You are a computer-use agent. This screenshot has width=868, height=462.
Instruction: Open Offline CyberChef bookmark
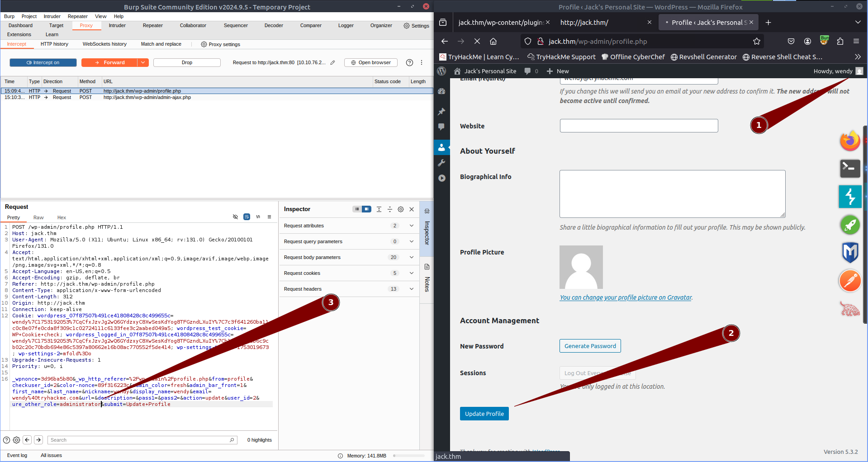(x=633, y=57)
